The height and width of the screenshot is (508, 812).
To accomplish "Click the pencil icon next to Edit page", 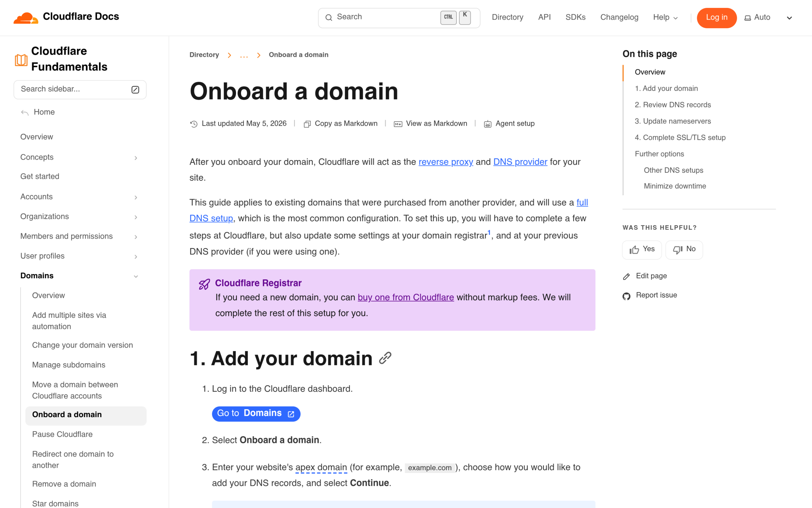I will pos(626,277).
